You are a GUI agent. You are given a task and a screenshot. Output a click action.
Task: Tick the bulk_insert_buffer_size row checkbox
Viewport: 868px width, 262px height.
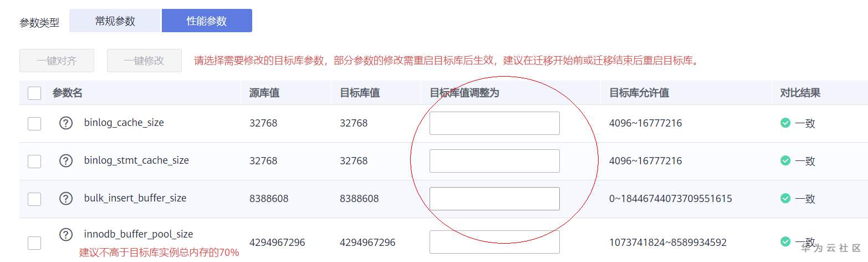coord(34,199)
